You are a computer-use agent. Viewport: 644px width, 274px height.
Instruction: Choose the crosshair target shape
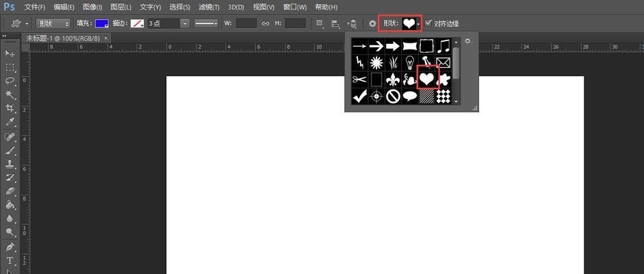click(376, 96)
